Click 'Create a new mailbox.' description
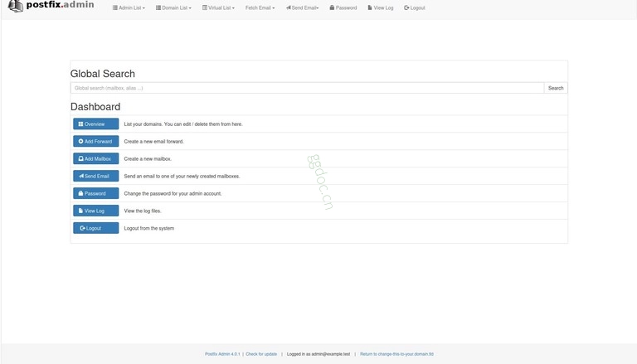This screenshot has height=364, width=637. (148, 159)
